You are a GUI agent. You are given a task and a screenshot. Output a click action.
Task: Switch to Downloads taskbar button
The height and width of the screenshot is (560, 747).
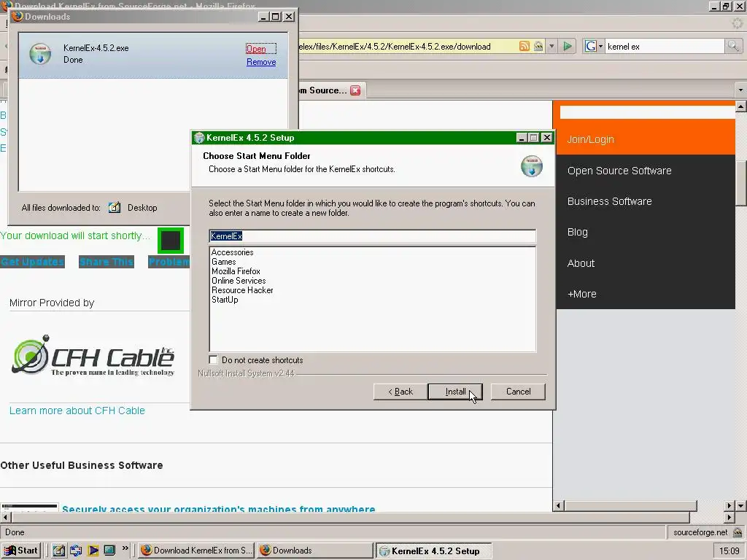point(315,551)
